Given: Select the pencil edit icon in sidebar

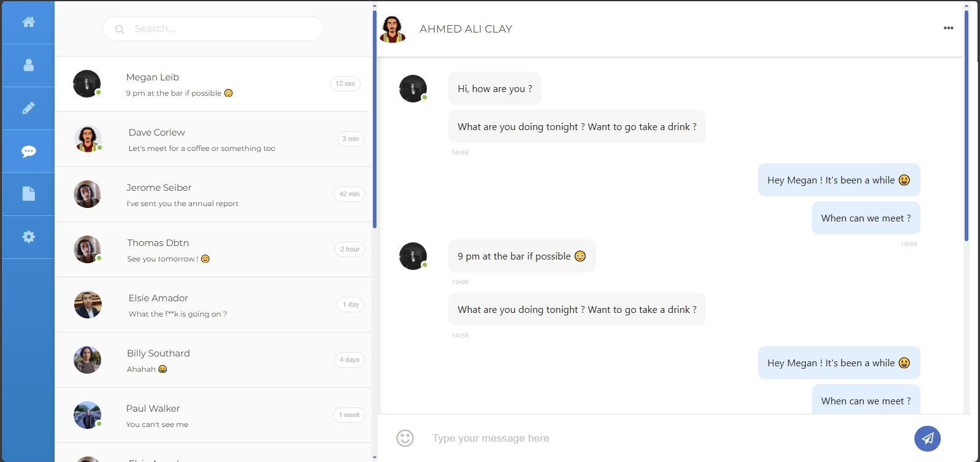Looking at the screenshot, I should 28,108.
